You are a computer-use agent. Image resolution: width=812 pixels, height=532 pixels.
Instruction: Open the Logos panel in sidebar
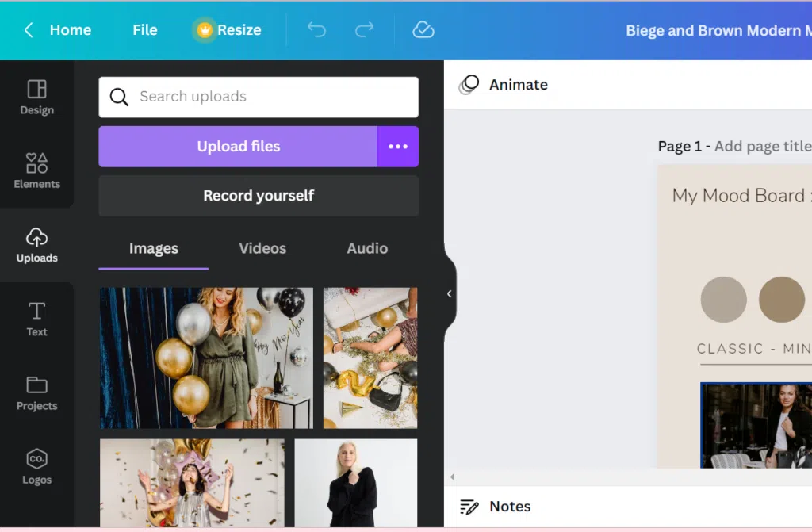36,467
